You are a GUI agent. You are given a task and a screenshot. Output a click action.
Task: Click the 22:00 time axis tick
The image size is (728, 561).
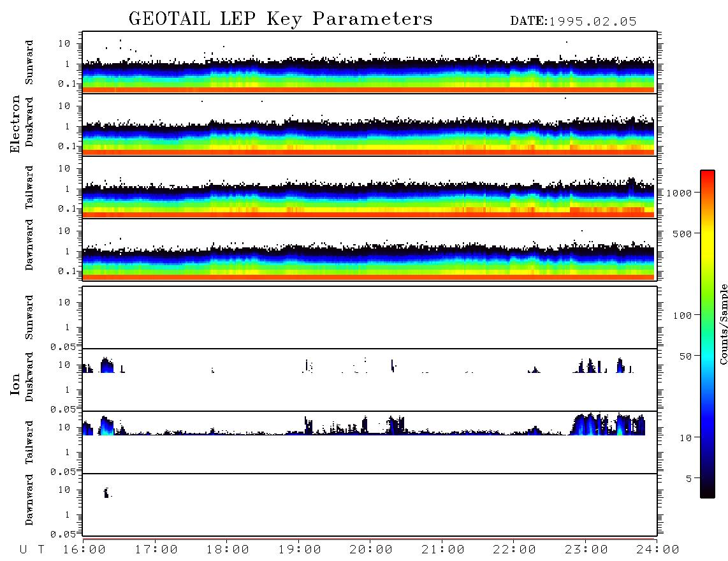tap(514, 550)
